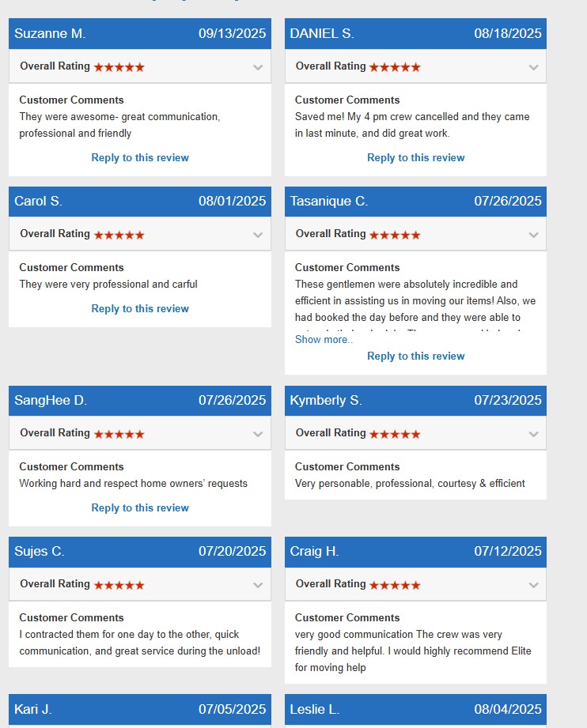Select Kari J.'s review header
Screen dimensions: 587x728
tap(140, 710)
